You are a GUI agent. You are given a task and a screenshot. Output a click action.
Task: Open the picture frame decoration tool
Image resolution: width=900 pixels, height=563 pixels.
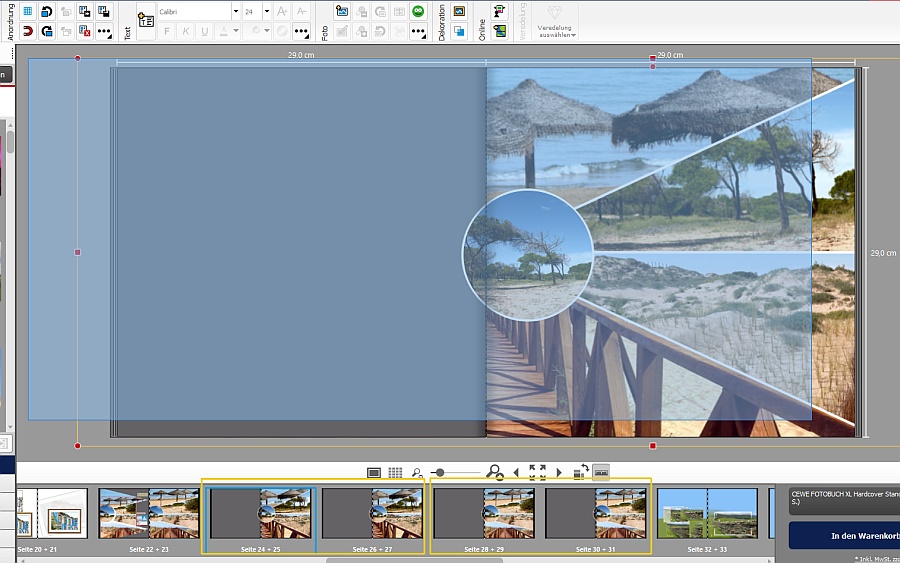[459, 12]
